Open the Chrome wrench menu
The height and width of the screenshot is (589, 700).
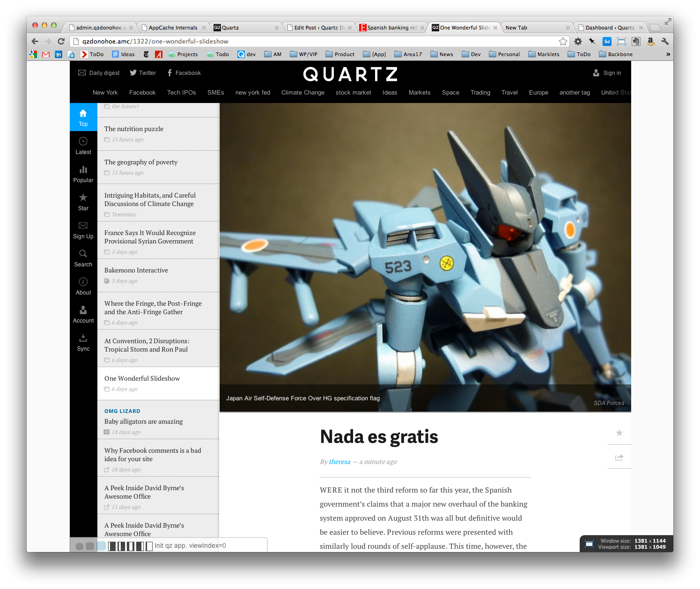point(665,41)
